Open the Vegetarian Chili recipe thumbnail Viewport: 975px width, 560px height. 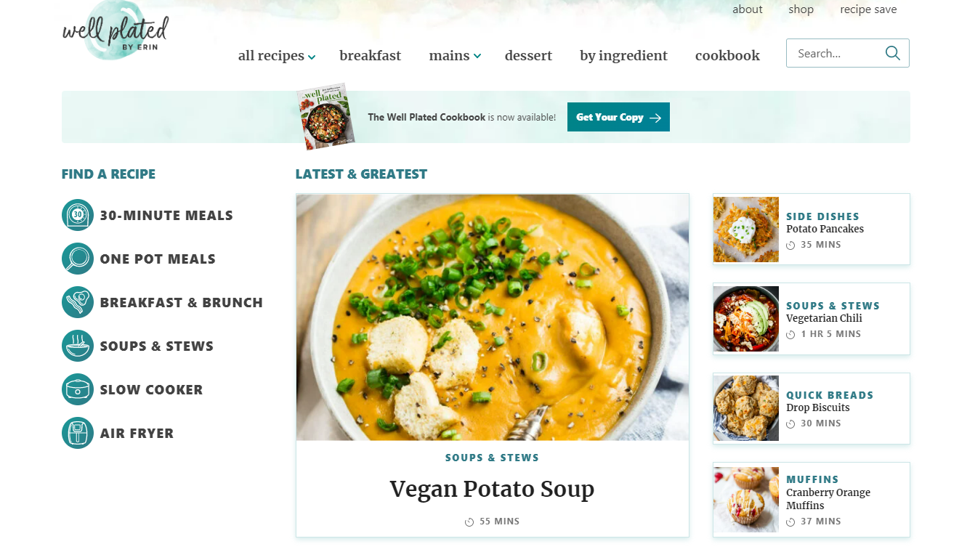click(x=745, y=319)
